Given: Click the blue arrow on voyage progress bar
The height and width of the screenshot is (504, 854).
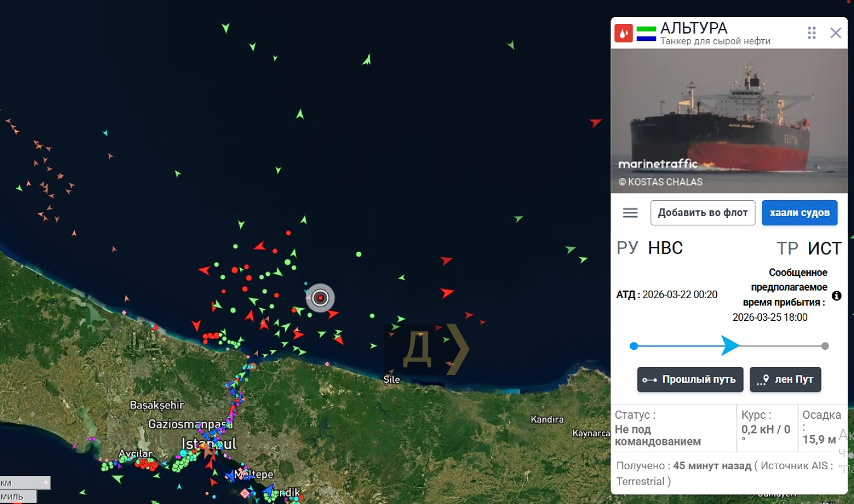Looking at the screenshot, I should click(730, 346).
